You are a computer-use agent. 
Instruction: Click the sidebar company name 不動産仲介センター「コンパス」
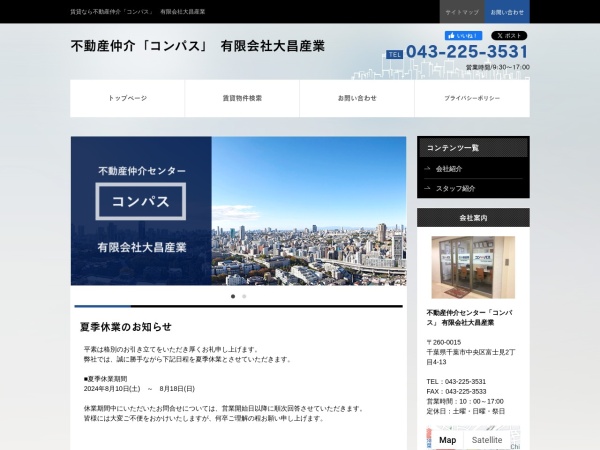point(470,318)
